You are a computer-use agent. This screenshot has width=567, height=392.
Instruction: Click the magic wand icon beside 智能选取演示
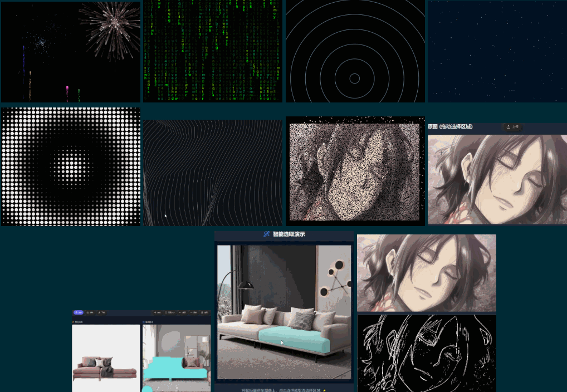click(x=266, y=234)
